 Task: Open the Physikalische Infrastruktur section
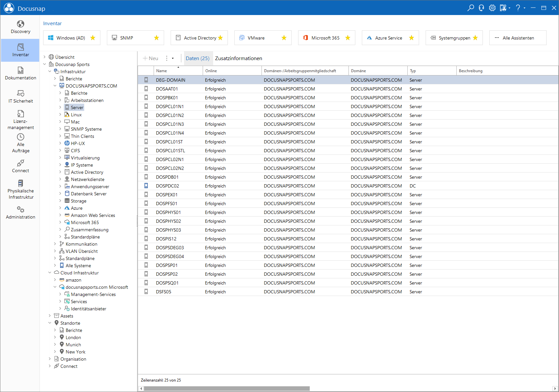(x=20, y=189)
